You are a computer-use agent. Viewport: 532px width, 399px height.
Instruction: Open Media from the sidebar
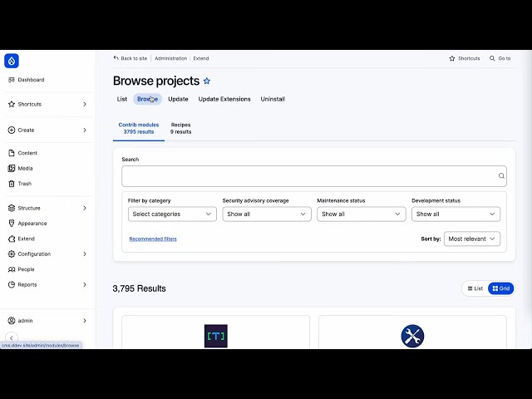25,168
